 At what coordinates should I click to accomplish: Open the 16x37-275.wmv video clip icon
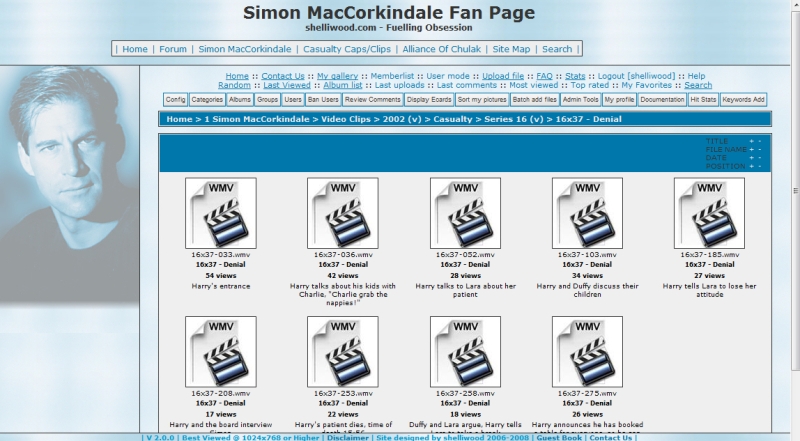(580, 351)
